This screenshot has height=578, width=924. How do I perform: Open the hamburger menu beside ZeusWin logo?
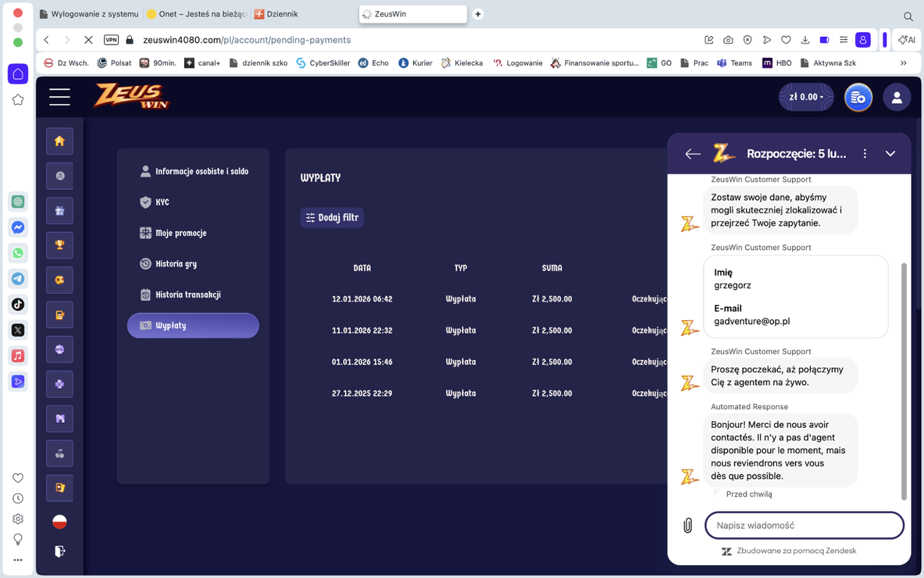pos(60,97)
